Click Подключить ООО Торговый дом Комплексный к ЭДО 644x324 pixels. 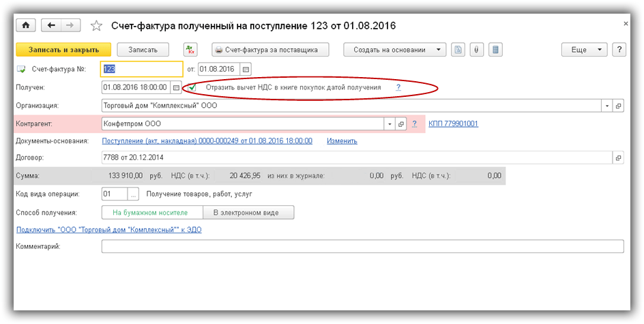(x=109, y=230)
